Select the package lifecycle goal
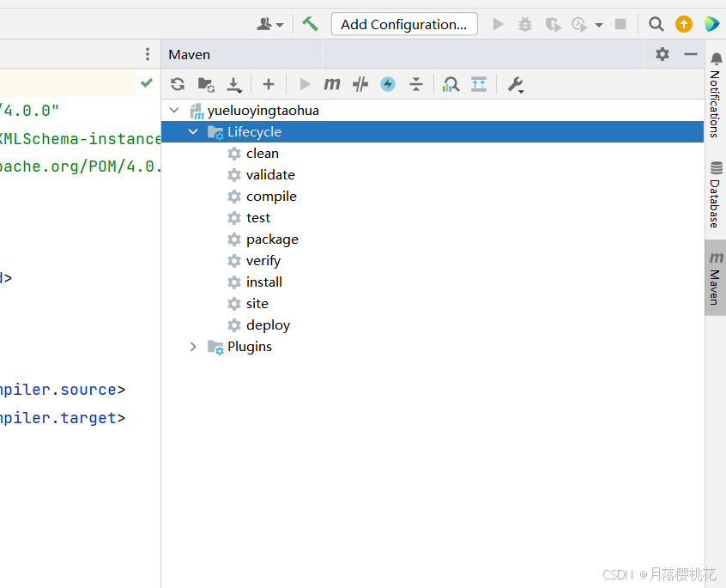 272,239
